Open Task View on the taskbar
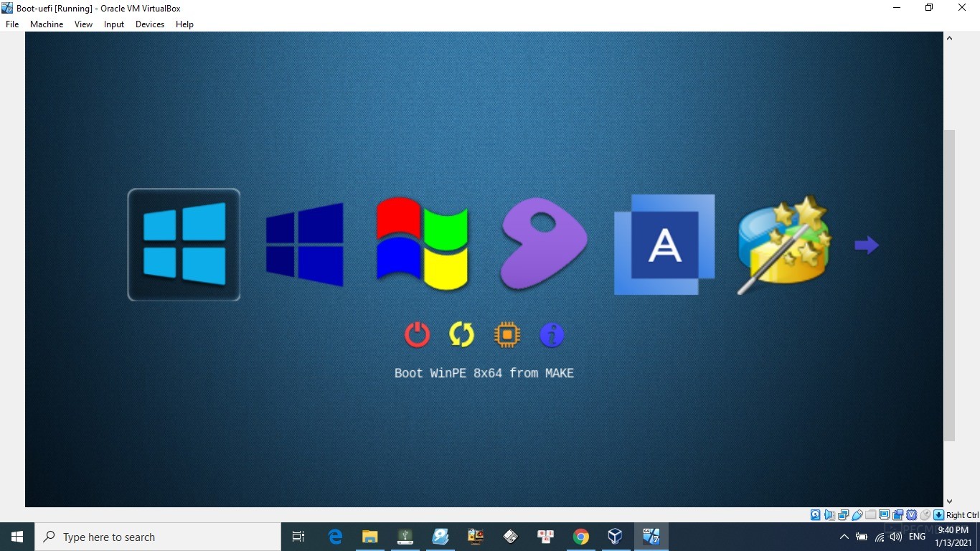 pyautogui.click(x=298, y=537)
